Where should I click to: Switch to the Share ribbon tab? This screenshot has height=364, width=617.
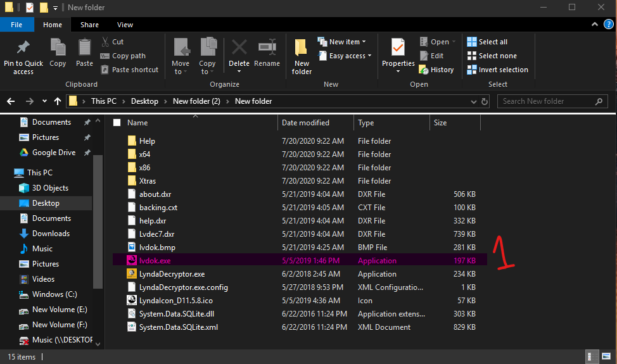point(89,25)
